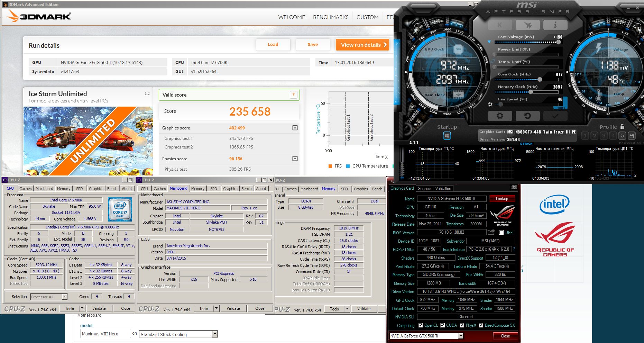The height and width of the screenshot is (343, 644).
Task: Open Tools dropdown arrow in Memory CPU-Z window
Action: click(347, 309)
